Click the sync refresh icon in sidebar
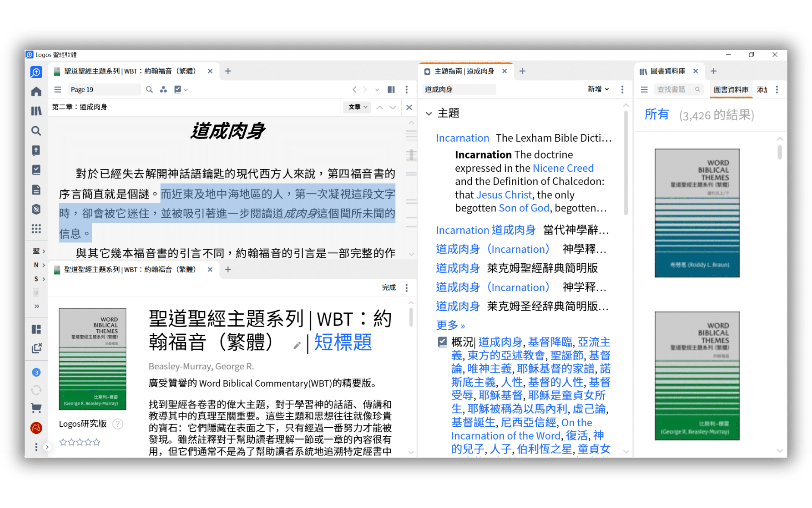Viewport: 812px width, 508px height. (x=36, y=390)
